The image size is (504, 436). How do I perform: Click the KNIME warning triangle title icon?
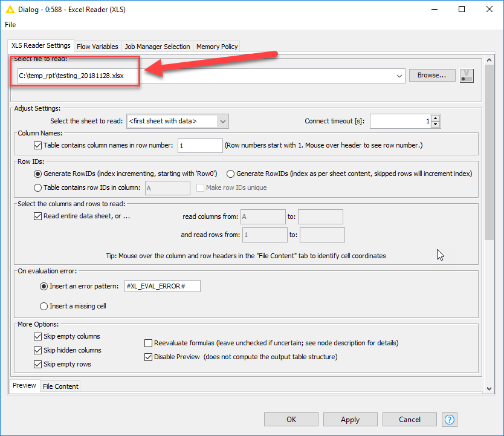(10, 10)
